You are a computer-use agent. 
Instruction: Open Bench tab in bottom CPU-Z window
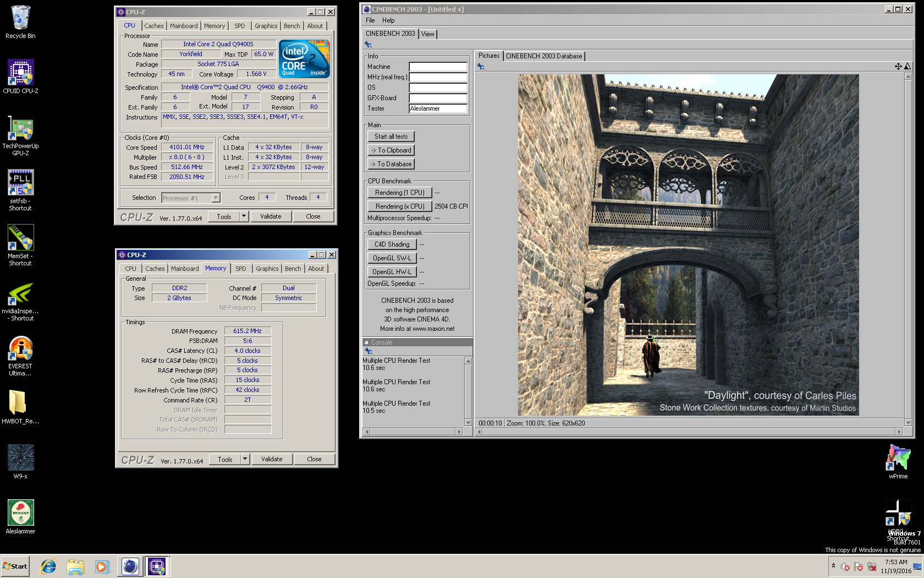pos(293,269)
